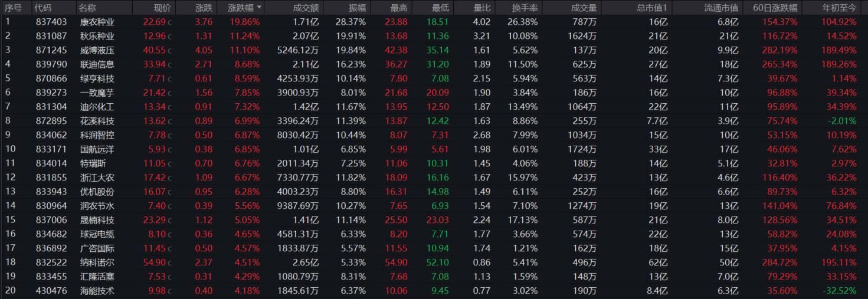The height and width of the screenshot is (299, 868).
Task: Click the 年初至今 column header
Action: tap(839, 8)
